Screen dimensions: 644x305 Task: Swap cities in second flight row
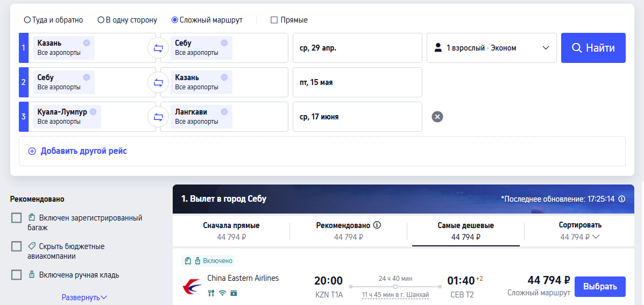(x=158, y=83)
